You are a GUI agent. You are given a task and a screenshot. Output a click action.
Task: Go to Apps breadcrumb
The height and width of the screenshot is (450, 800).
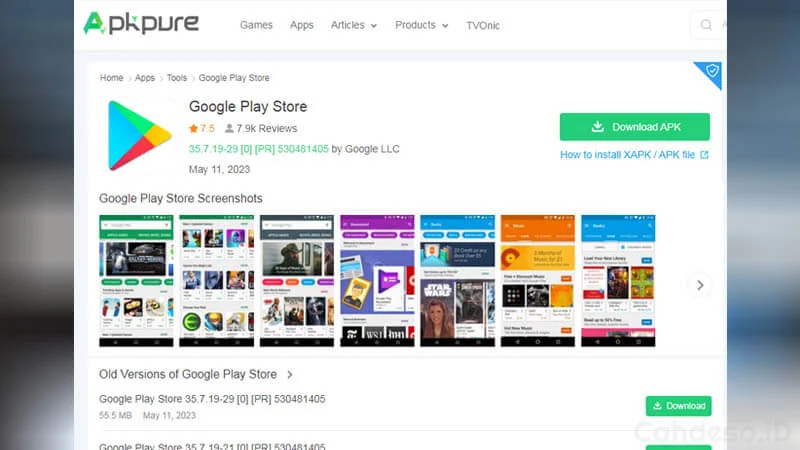click(x=144, y=78)
